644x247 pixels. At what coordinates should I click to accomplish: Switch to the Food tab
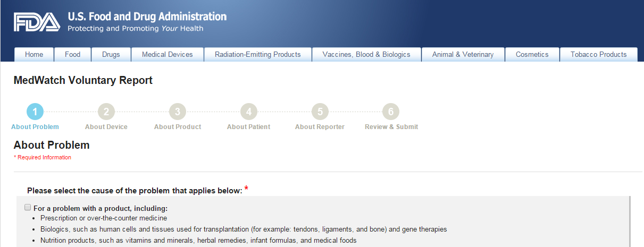[73, 54]
